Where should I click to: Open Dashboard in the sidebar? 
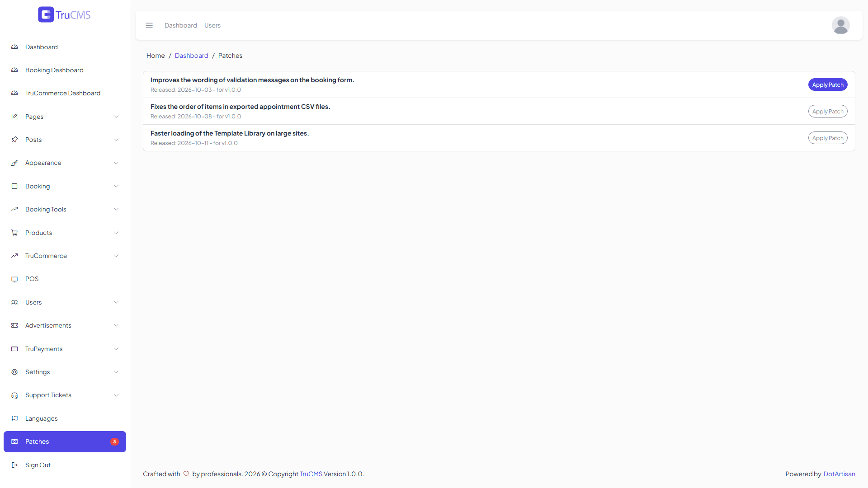click(65, 47)
